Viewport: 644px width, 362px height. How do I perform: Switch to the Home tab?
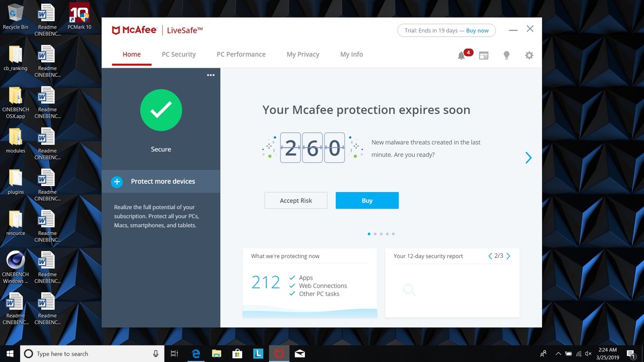point(132,54)
